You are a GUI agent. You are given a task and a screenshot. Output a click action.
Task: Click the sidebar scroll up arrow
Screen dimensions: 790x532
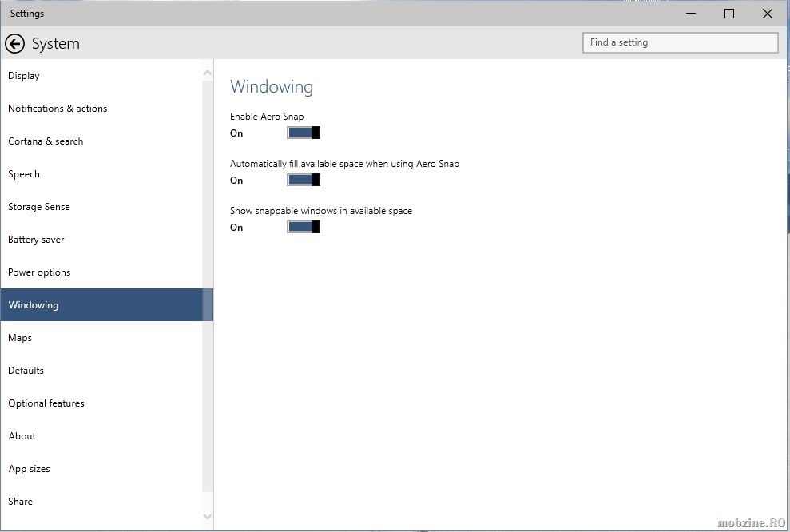point(208,73)
